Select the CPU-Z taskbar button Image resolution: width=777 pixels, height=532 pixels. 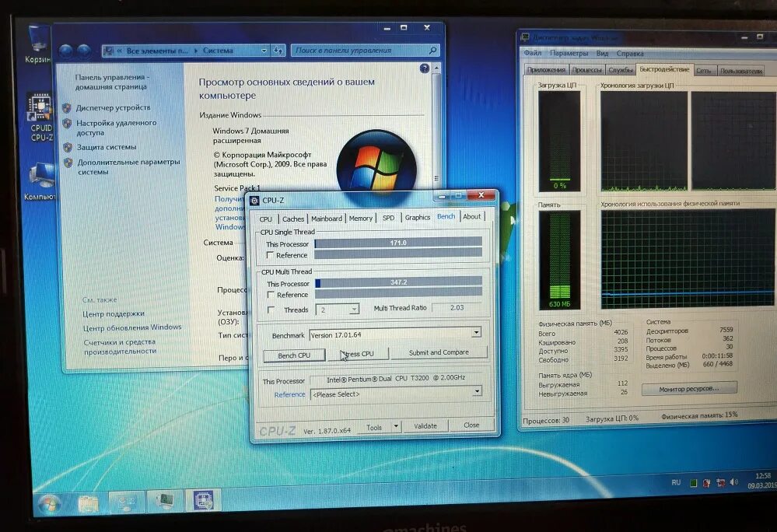203,501
